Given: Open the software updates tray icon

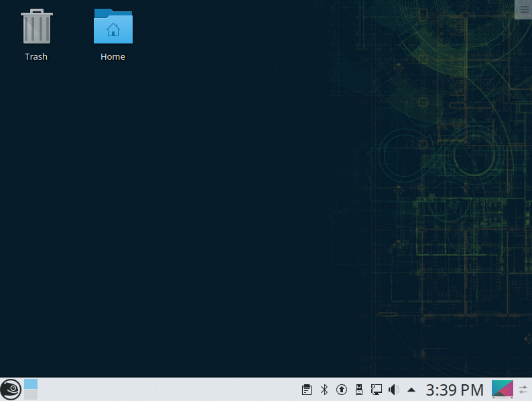Looking at the screenshot, I should point(341,390).
